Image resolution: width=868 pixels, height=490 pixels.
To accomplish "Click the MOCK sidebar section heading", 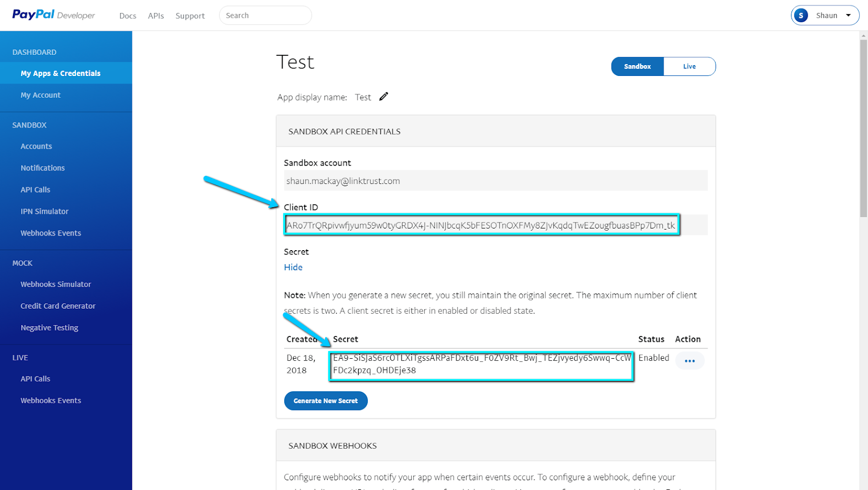I will pyautogui.click(x=22, y=263).
